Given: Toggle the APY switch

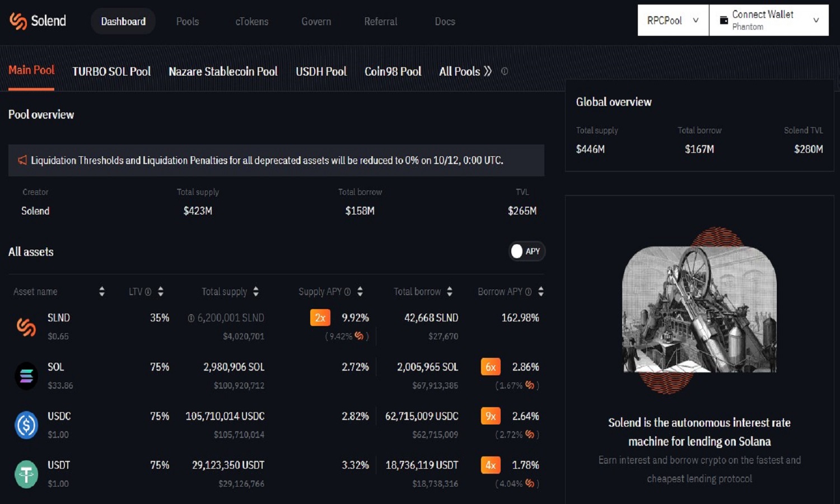Looking at the screenshot, I should click(527, 251).
